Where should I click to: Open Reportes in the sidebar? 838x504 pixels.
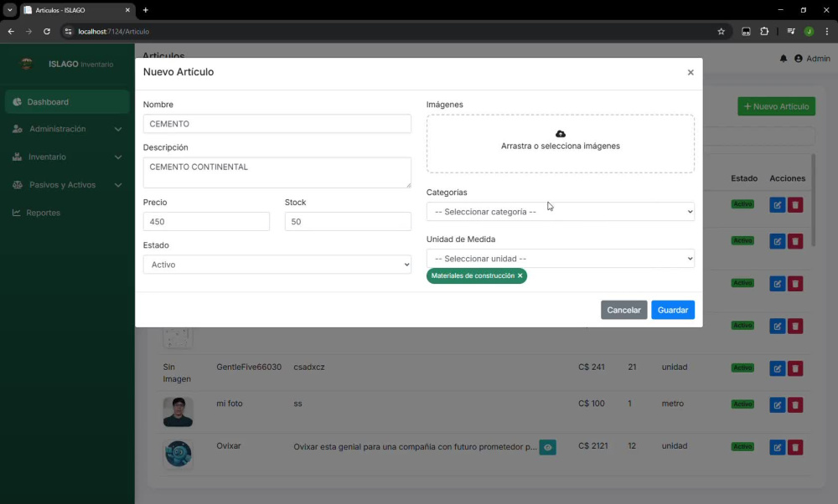coord(67,213)
